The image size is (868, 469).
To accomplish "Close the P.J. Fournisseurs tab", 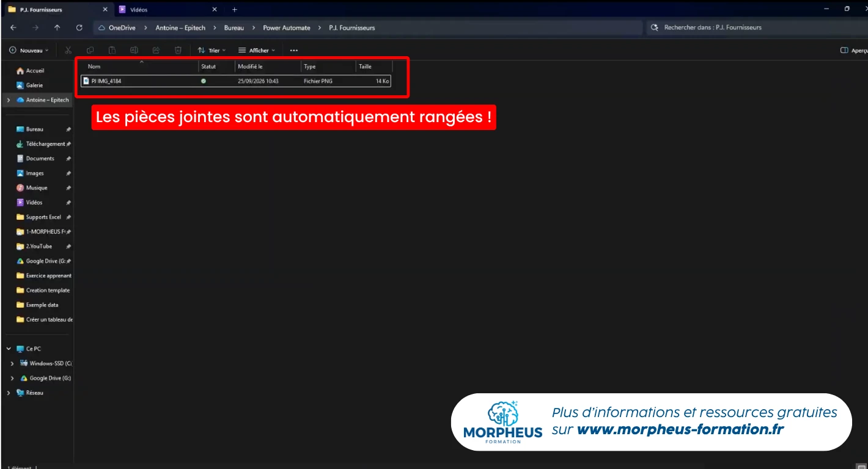I will 105,10.
